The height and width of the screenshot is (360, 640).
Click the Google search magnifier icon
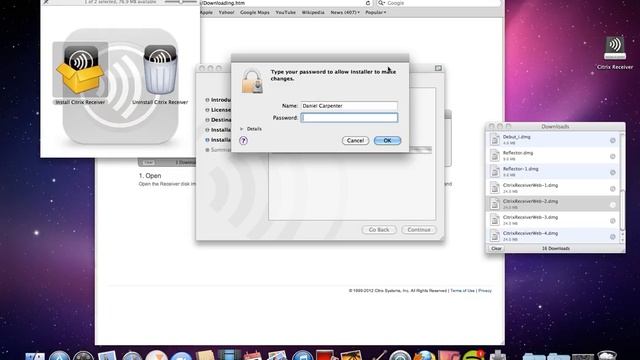[x=381, y=3]
